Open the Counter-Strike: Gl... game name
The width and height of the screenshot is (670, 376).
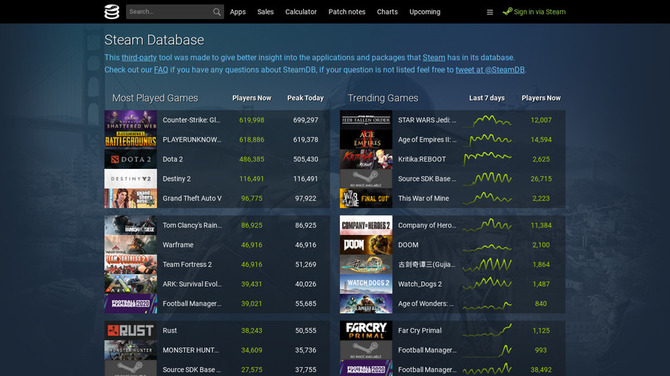click(x=191, y=120)
